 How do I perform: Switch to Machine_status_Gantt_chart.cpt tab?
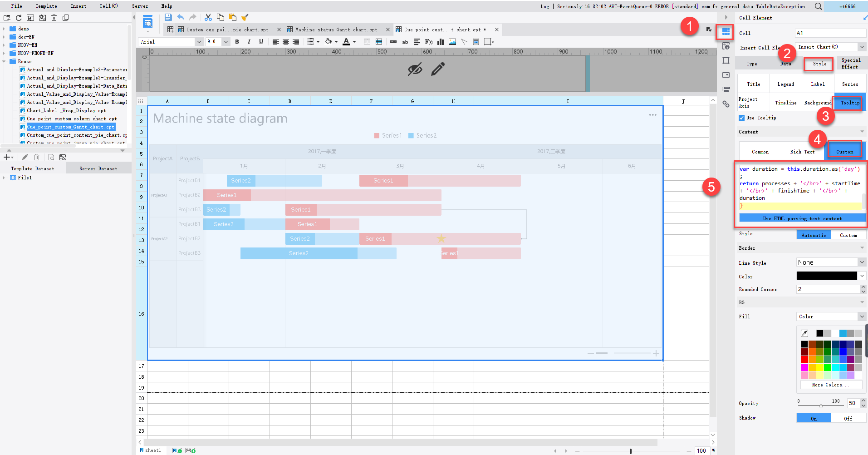point(336,30)
